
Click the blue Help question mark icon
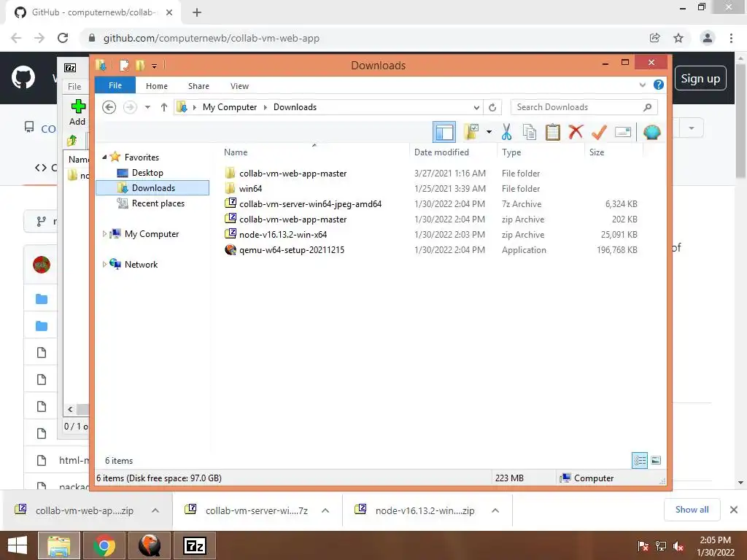659,85
